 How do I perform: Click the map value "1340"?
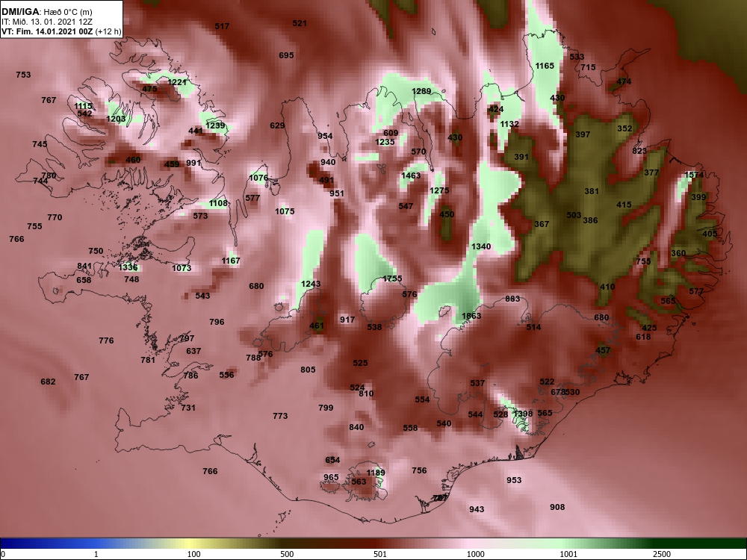480,246
